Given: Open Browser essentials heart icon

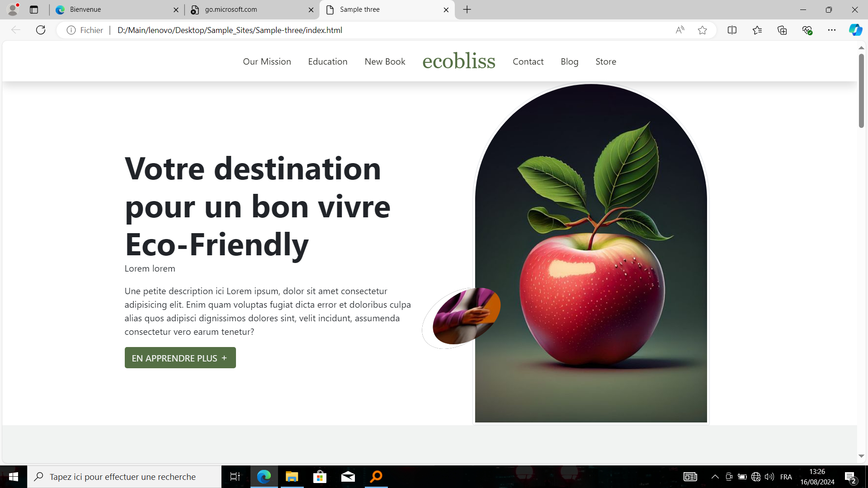Looking at the screenshot, I should coord(807,30).
